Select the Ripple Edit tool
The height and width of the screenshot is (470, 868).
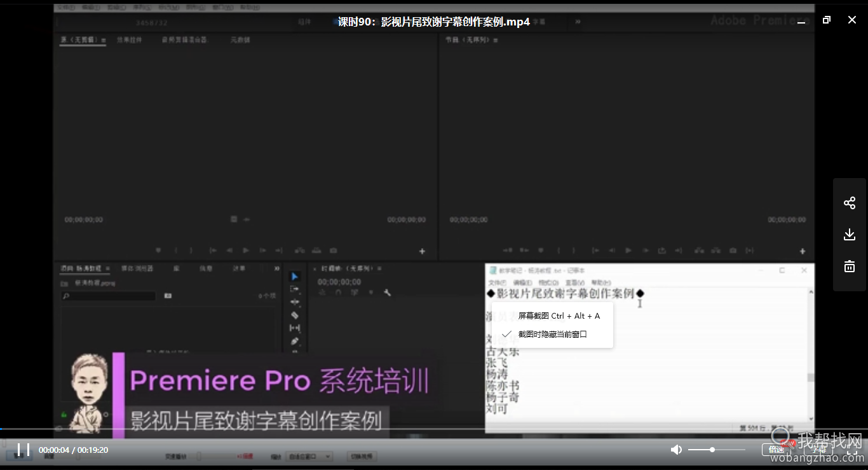[294, 302]
